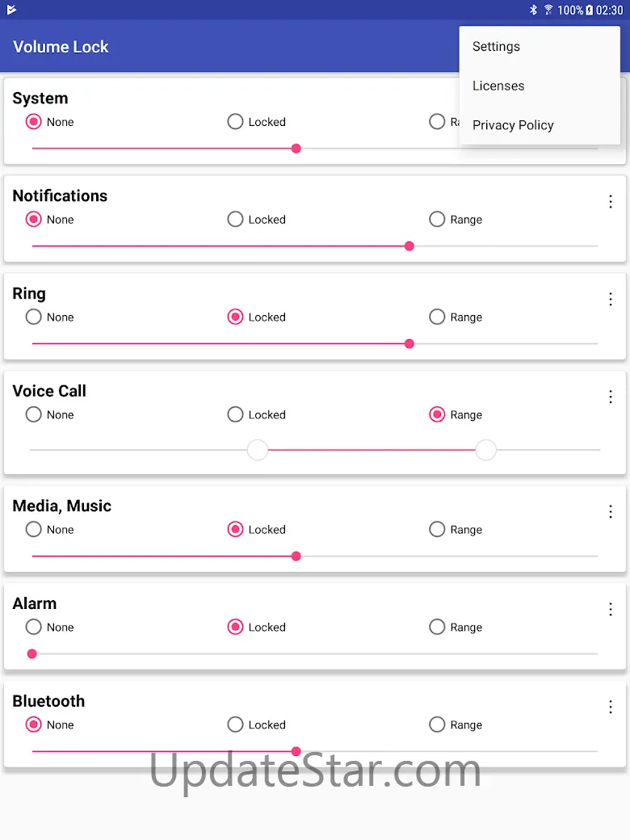Open the Media, Music three-dot menu
Image resolution: width=630 pixels, height=840 pixels.
610,511
